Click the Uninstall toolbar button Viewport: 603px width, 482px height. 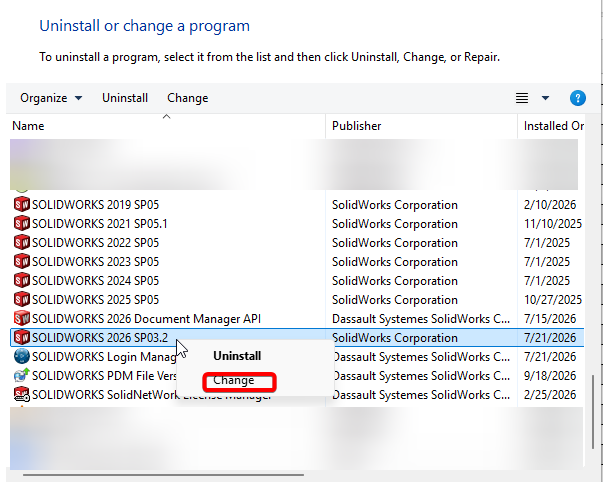pyautogui.click(x=125, y=98)
